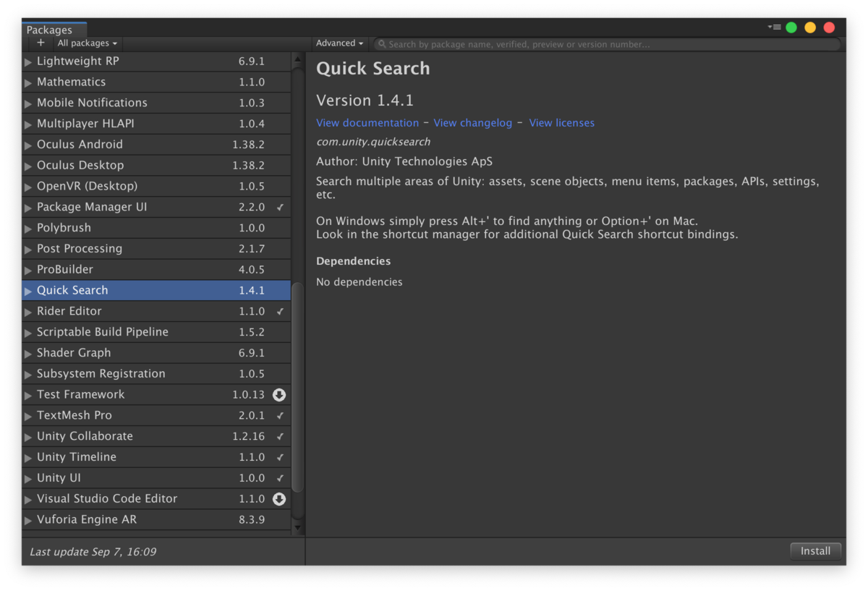Click the No dependencies text
Viewport: 868px width, 591px height.
[x=359, y=282]
